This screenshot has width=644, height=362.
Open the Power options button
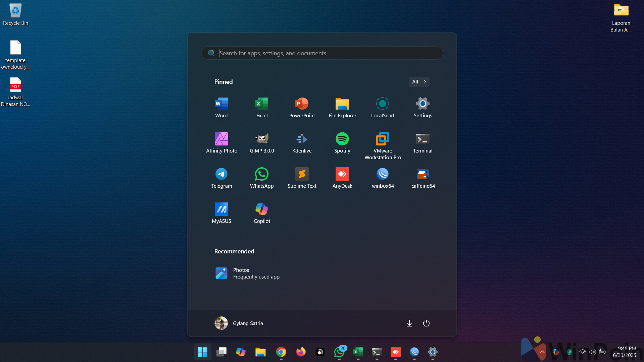pos(426,323)
